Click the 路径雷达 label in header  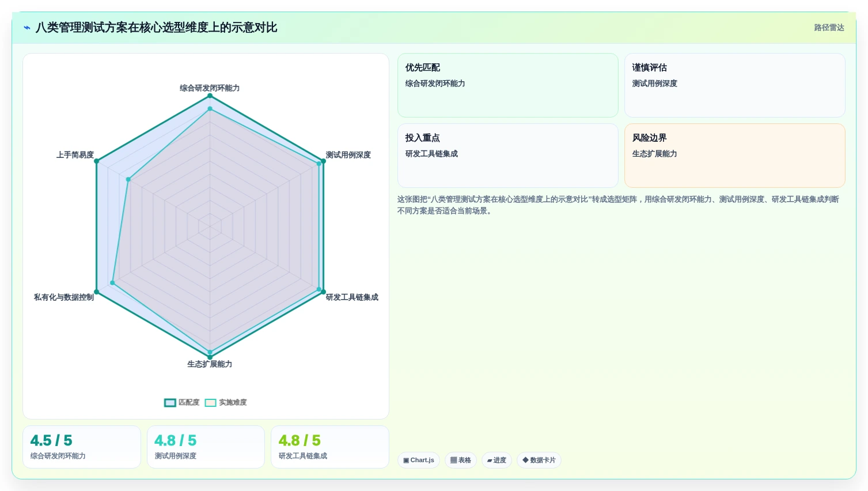(x=829, y=28)
